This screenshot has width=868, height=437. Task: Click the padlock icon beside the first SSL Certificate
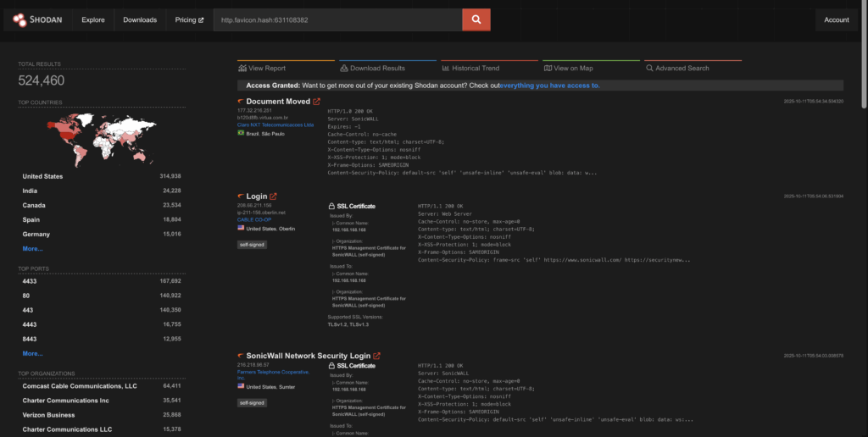pos(331,206)
